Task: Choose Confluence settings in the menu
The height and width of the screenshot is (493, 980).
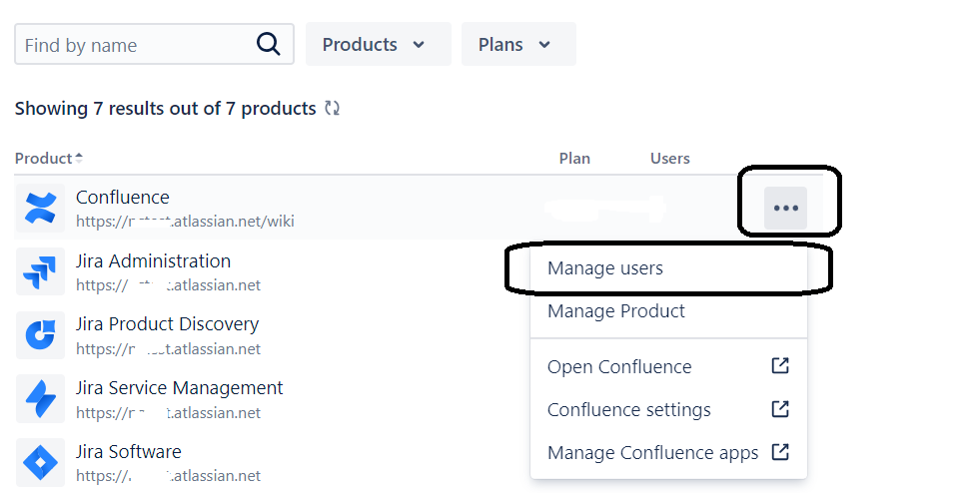Action: (x=629, y=410)
